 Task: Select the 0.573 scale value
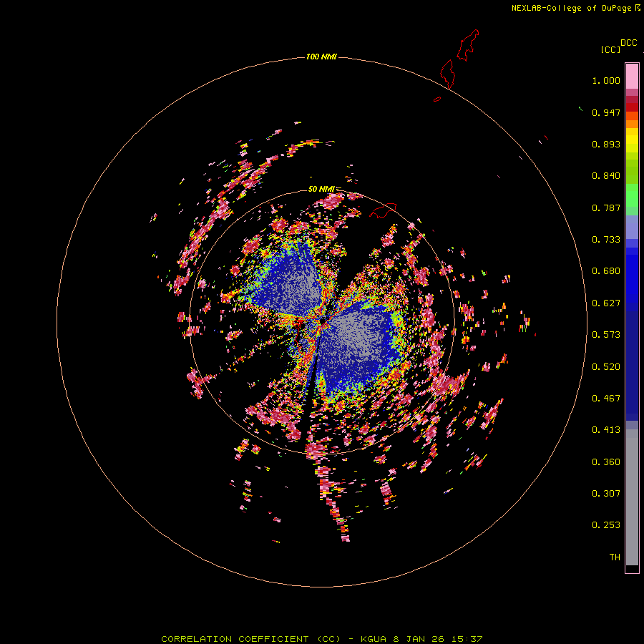pos(606,335)
